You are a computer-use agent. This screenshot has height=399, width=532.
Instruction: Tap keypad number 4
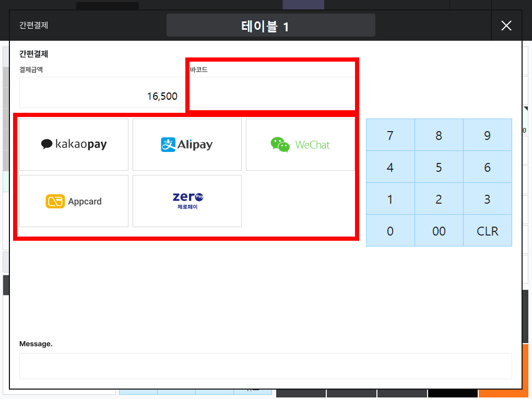[x=390, y=167]
